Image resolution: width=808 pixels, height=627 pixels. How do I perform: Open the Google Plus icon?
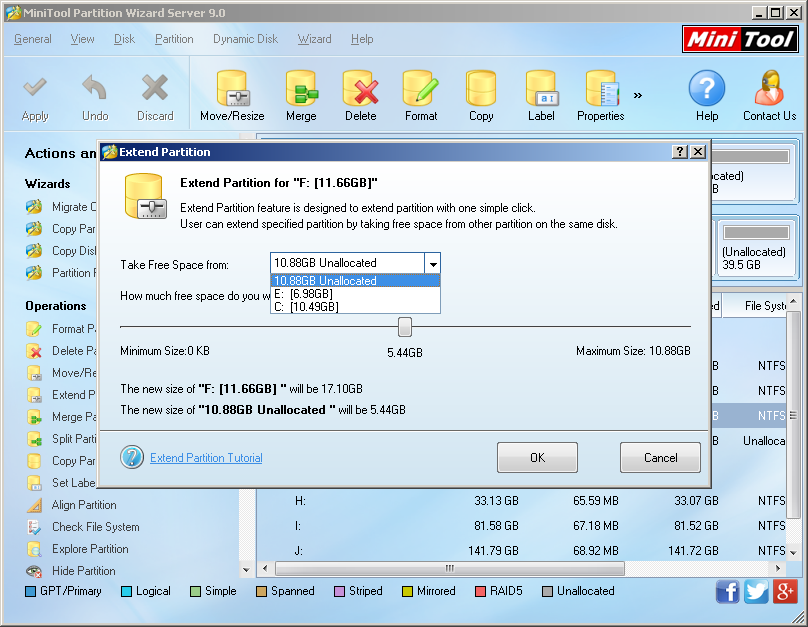tap(785, 591)
